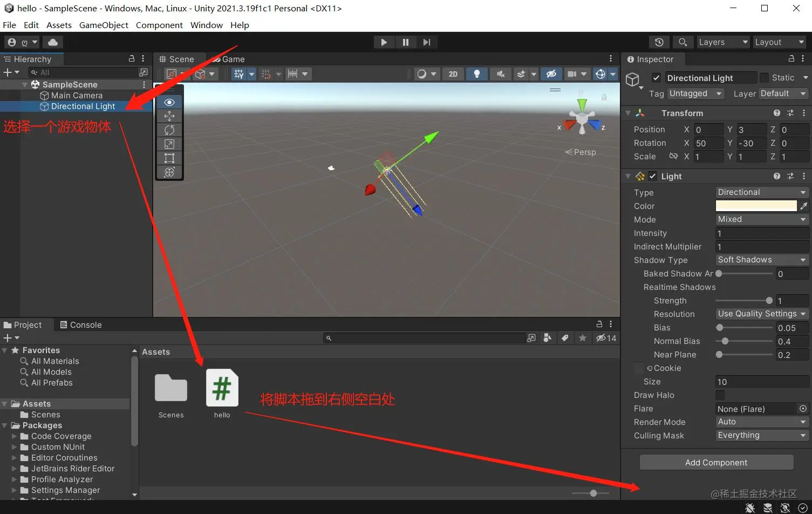Image resolution: width=812 pixels, height=514 pixels.
Task: Select the hello script asset thumbnail
Action: (222, 388)
